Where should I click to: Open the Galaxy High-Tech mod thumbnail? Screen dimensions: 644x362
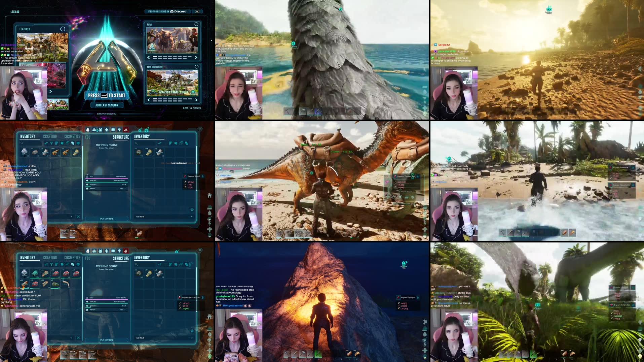tap(172, 83)
